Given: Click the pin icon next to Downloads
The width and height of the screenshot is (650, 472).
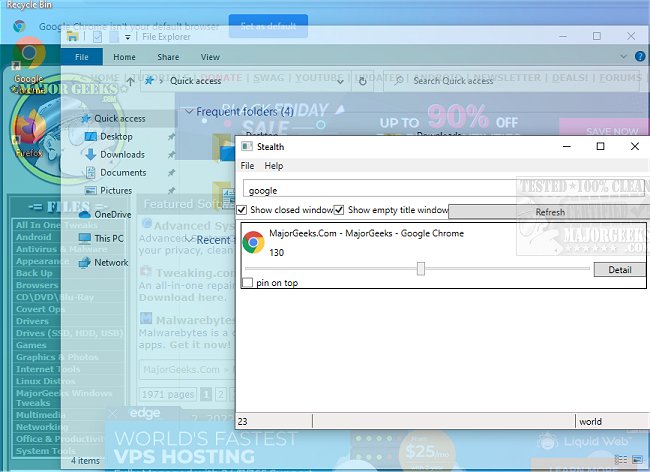Looking at the screenshot, I should point(171,155).
